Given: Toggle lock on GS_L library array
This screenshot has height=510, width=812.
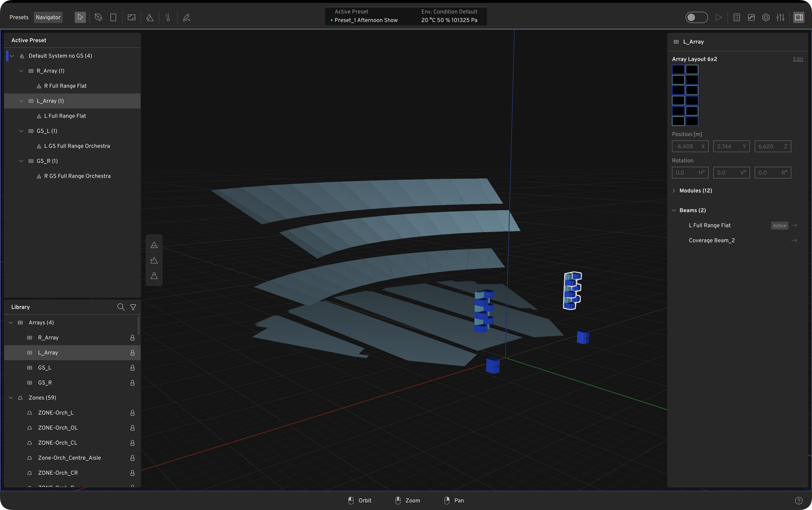Looking at the screenshot, I should (x=133, y=367).
